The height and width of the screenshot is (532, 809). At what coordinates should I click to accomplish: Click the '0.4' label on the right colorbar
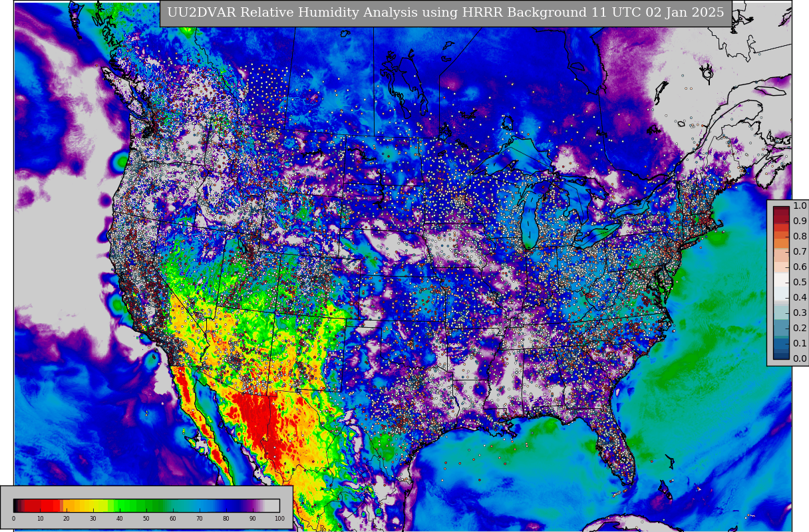pyautogui.click(x=800, y=298)
